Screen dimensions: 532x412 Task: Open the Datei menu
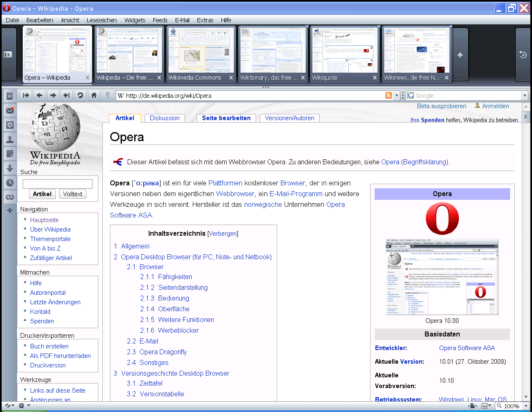(12, 20)
